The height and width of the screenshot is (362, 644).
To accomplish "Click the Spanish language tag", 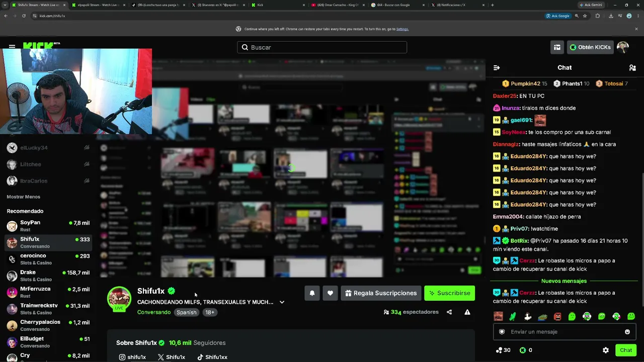I will click(186, 312).
